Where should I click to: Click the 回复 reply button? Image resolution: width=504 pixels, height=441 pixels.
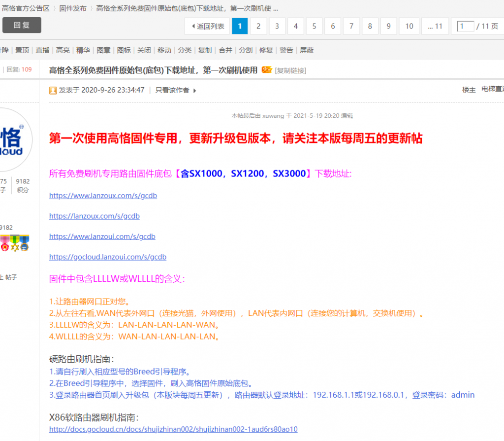pyautogui.click(x=22, y=25)
